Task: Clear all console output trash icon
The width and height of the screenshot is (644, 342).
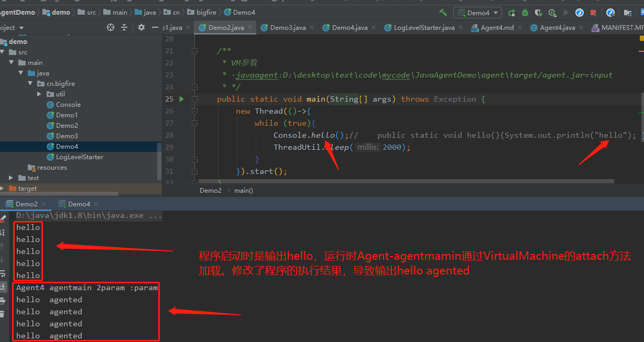Action: (x=3, y=314)
